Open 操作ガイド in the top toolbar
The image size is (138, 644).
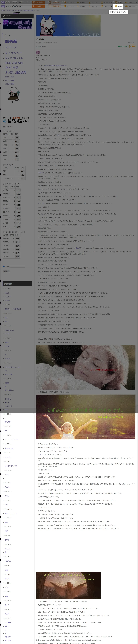tap(69, 6)
